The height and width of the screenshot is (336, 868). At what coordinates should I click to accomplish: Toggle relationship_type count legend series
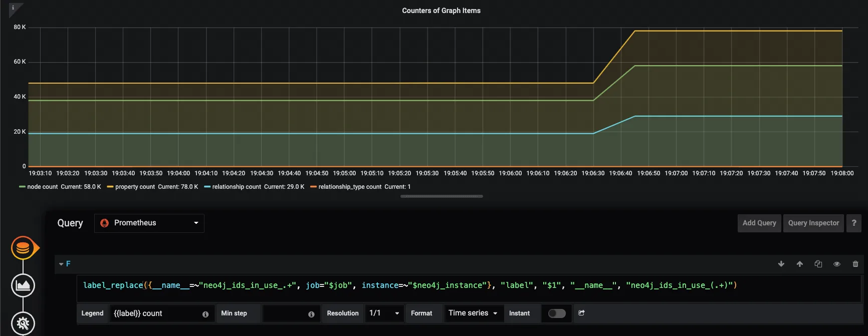tap(350, 187)
